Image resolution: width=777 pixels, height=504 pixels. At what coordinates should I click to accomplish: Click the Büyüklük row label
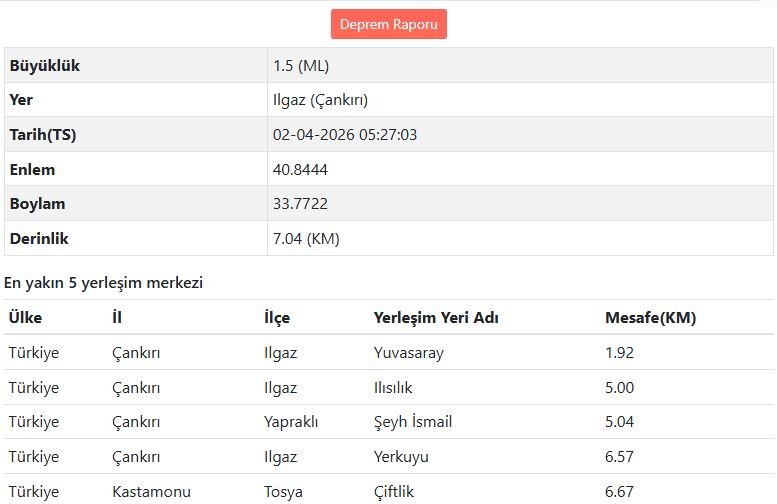click(x=45, y=66)
